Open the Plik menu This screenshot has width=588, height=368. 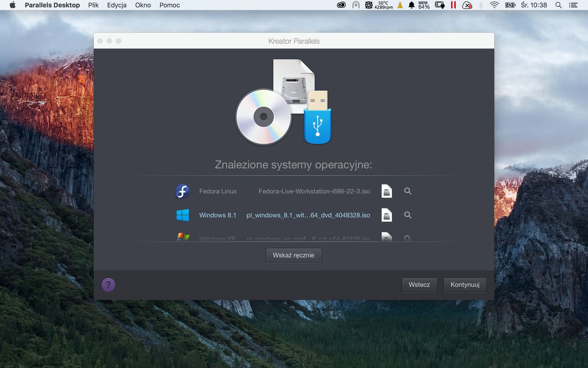pos(93,5)
